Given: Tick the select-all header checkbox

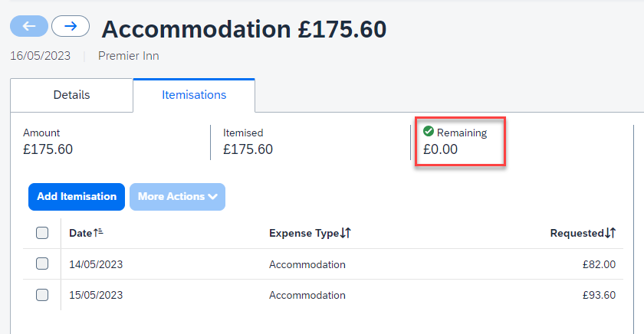Looking at the screenshot, I should 42,233.
